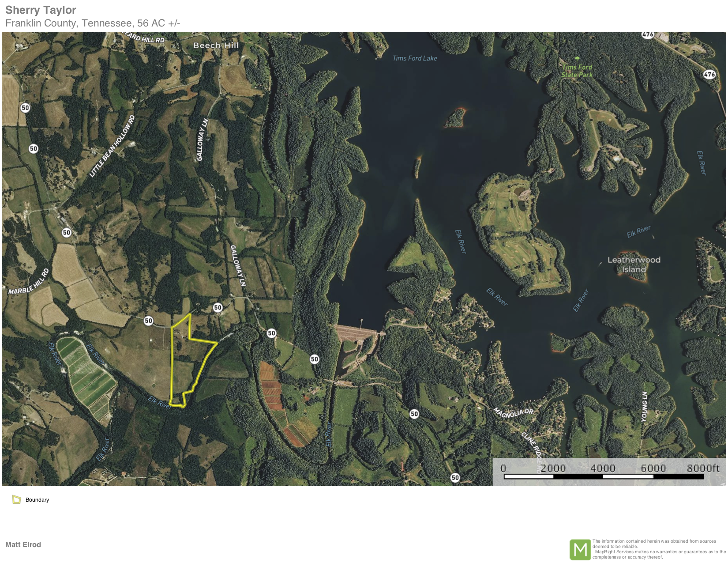Click the Leatherwood Island label
The width and height of the screenshot is (728, 563).
click(x=634, y=264)
